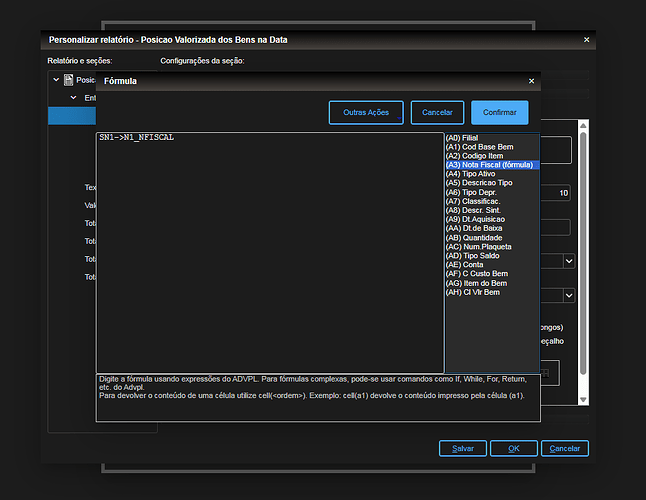The width and height of the screenshot is (646, 500).
Task: Select (A7) Classificac.
Action: [492, 201]
